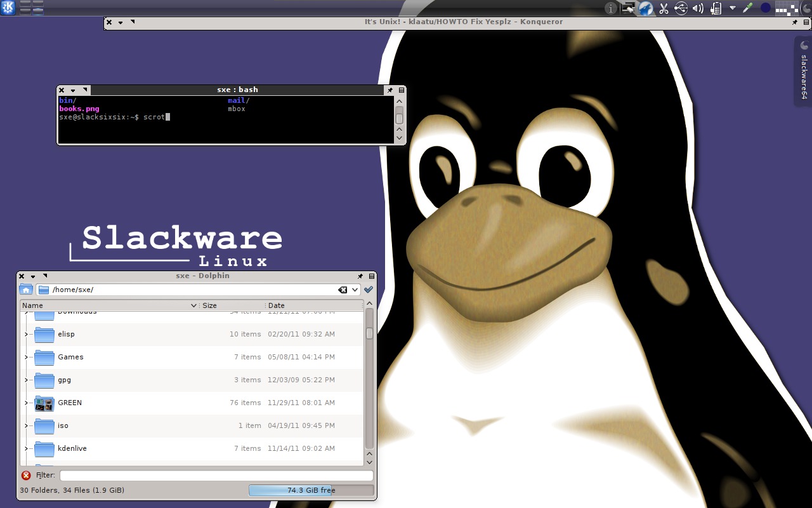Click Konqueror title bar shade lines button
The height and width of the screenshot is (508, 812).
806,22
